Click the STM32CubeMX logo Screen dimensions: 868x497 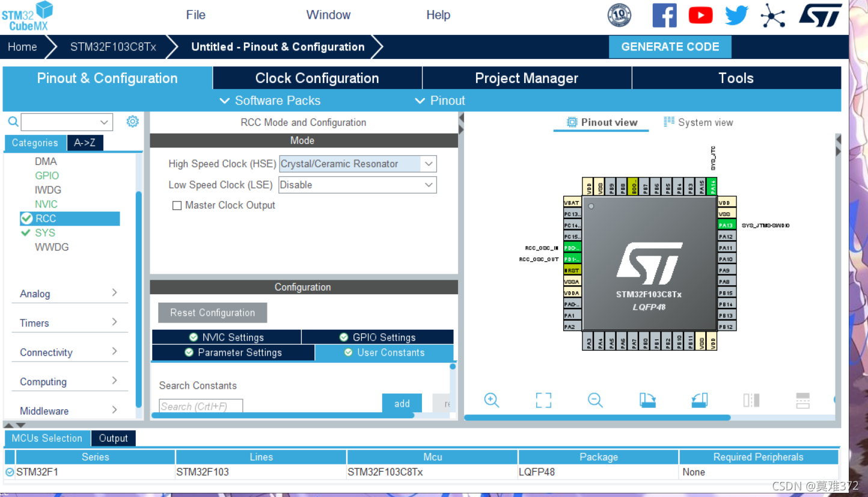27,16
